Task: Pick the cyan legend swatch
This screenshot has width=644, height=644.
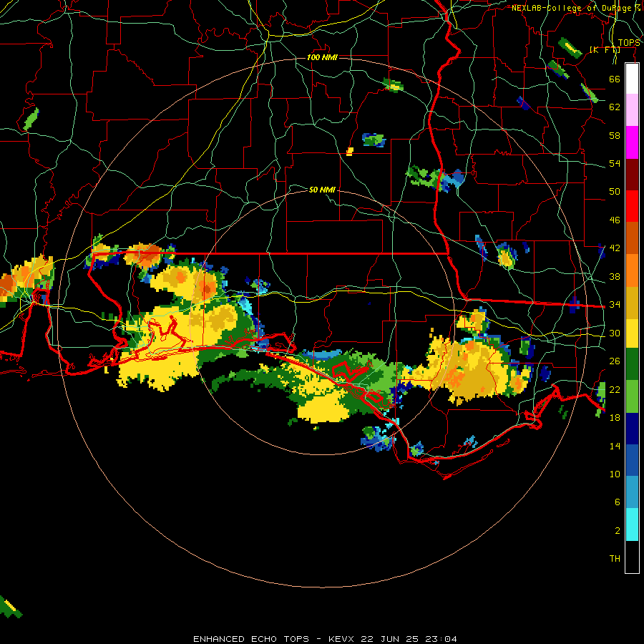Action: pyautogui.click(x=632, y=524)
